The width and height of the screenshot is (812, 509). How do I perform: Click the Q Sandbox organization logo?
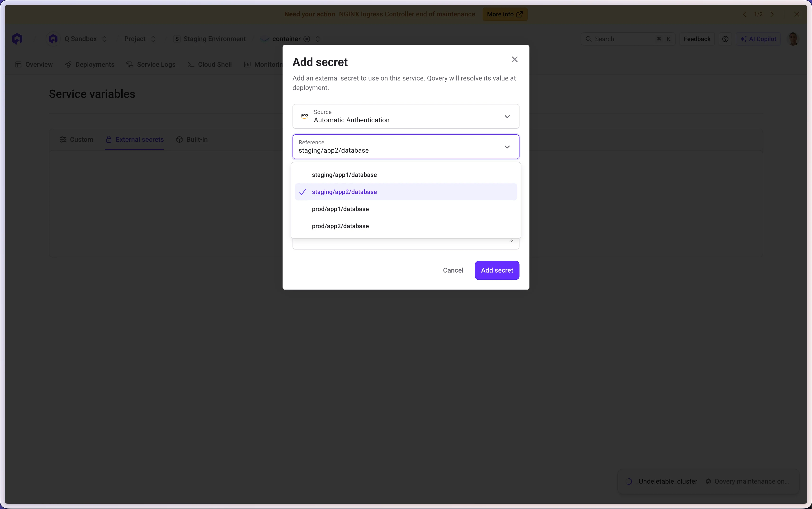[x=53, y=39]
